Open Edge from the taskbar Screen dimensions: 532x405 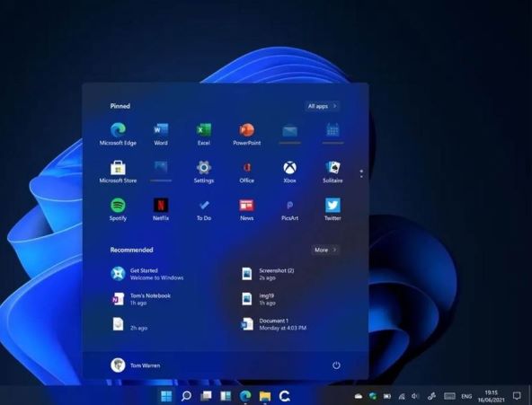point(245,395)
